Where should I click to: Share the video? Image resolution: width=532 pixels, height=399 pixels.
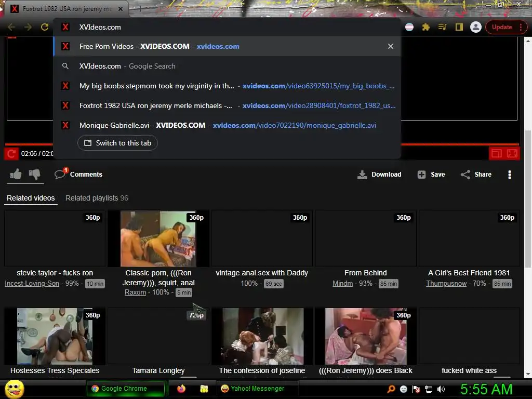[476, 175]
